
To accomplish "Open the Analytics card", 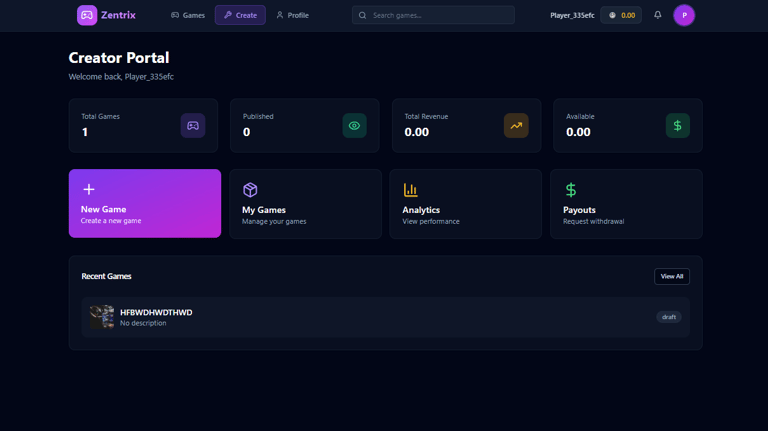I will coord(466,204).
